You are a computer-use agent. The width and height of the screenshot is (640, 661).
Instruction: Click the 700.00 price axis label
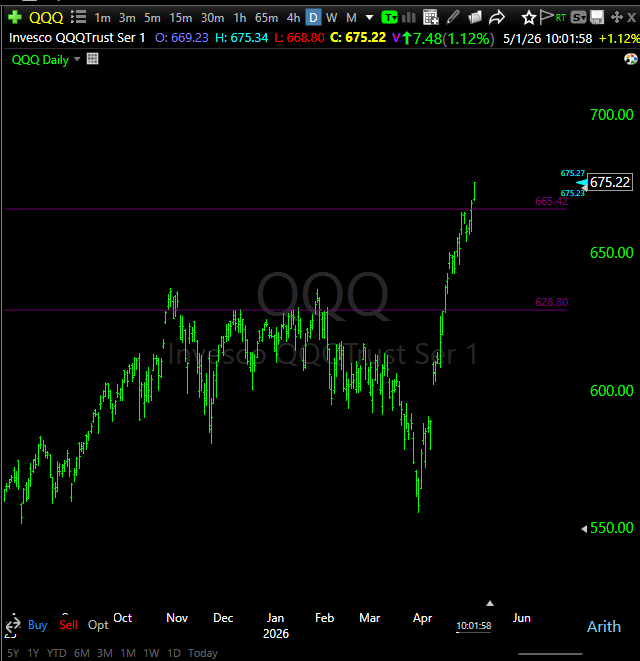[611, 115]
